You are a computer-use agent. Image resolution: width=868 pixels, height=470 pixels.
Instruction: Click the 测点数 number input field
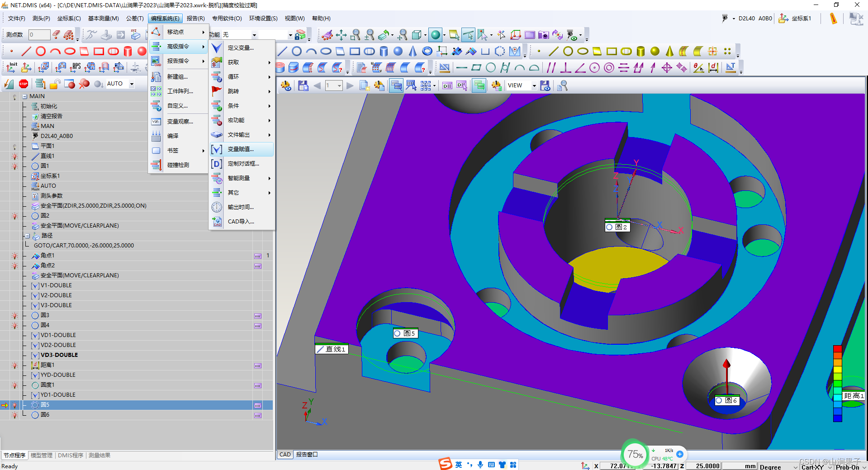pos(39,35)
